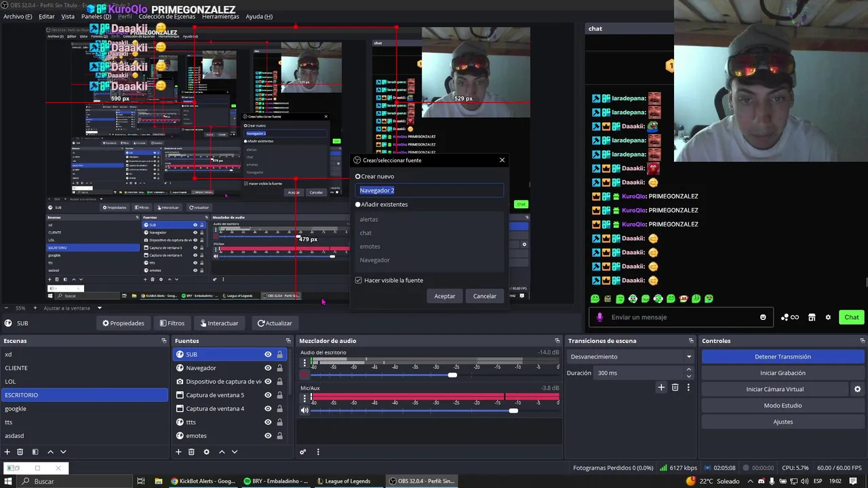The image size is (868, 488).
Task: Uncheck Hacer visible la fuente
Action: coord(359,280)
